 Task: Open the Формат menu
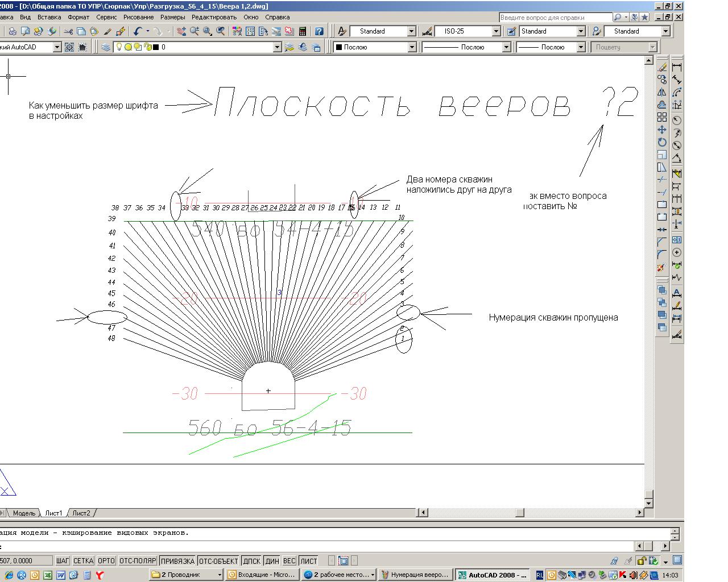(x=78, y=17)
